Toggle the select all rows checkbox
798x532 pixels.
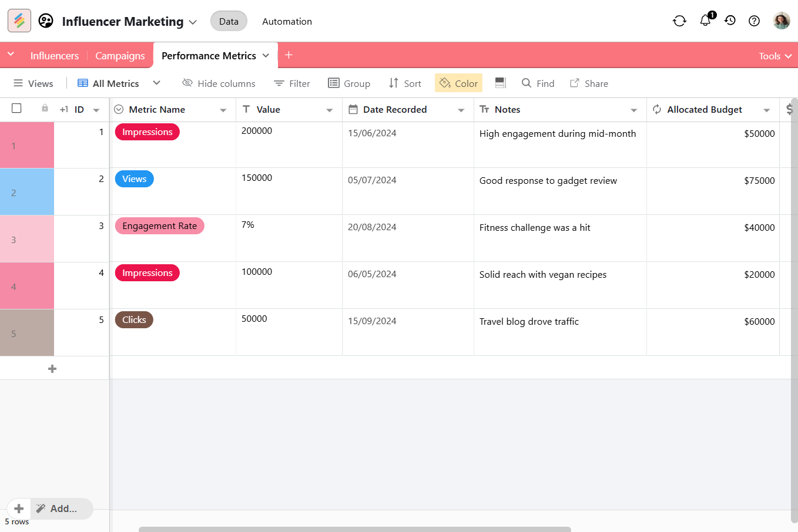pos(16,109)
